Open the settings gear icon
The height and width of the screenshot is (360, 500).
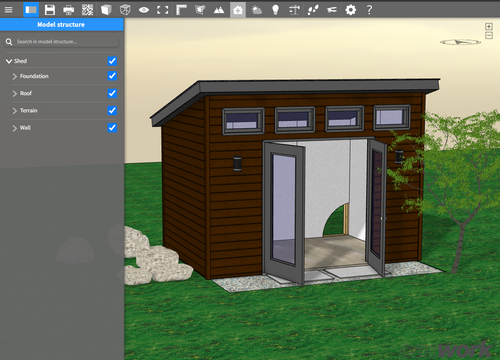351,10
